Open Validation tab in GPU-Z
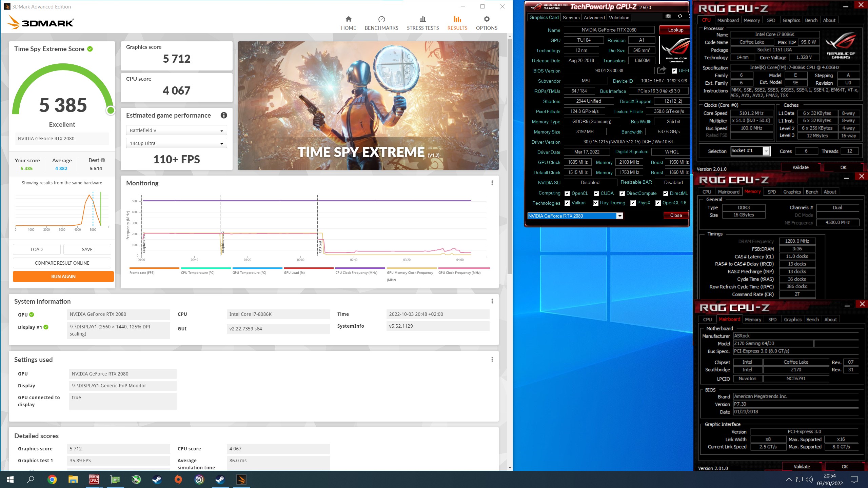Screen dimensions: 868x488 coord(619,18)
